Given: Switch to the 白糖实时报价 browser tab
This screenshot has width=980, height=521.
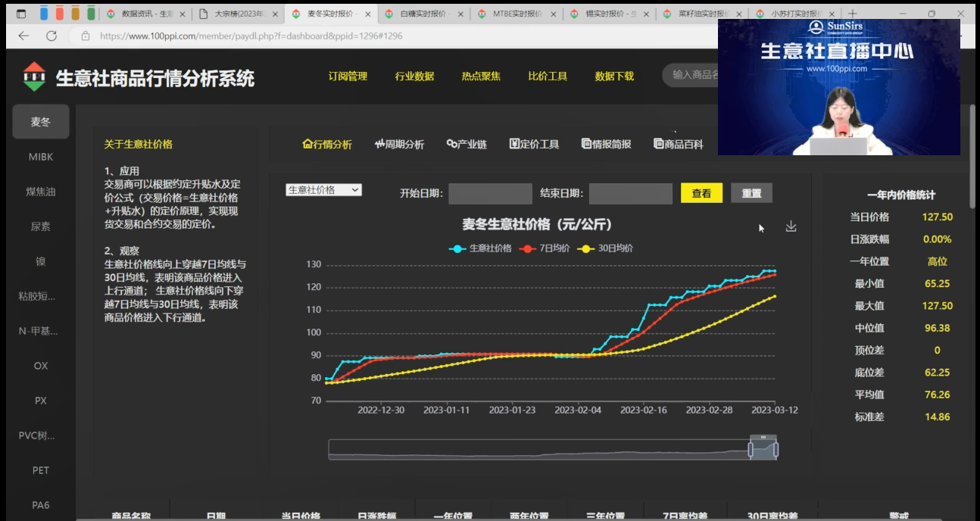Looking at the screenshot, I should (x=423, y=14).
